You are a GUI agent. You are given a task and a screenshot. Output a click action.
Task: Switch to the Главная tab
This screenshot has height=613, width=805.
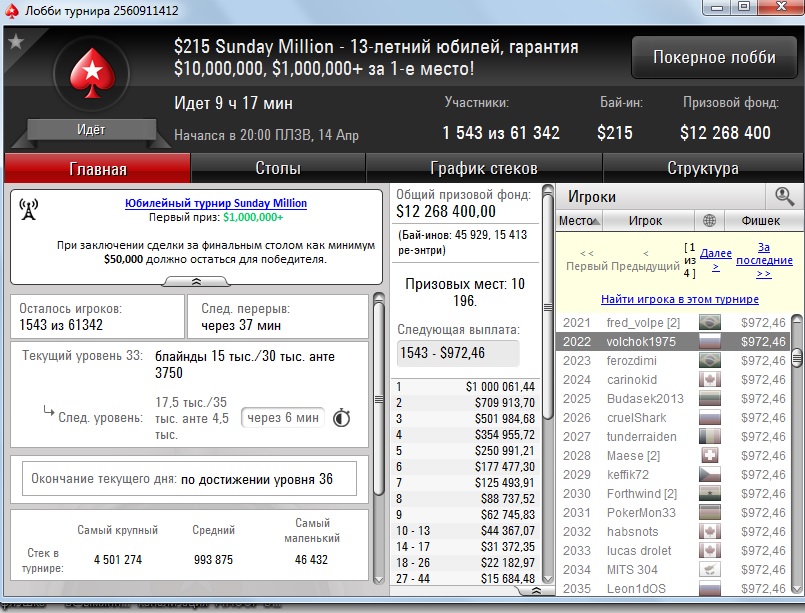(x=98, y=168)
